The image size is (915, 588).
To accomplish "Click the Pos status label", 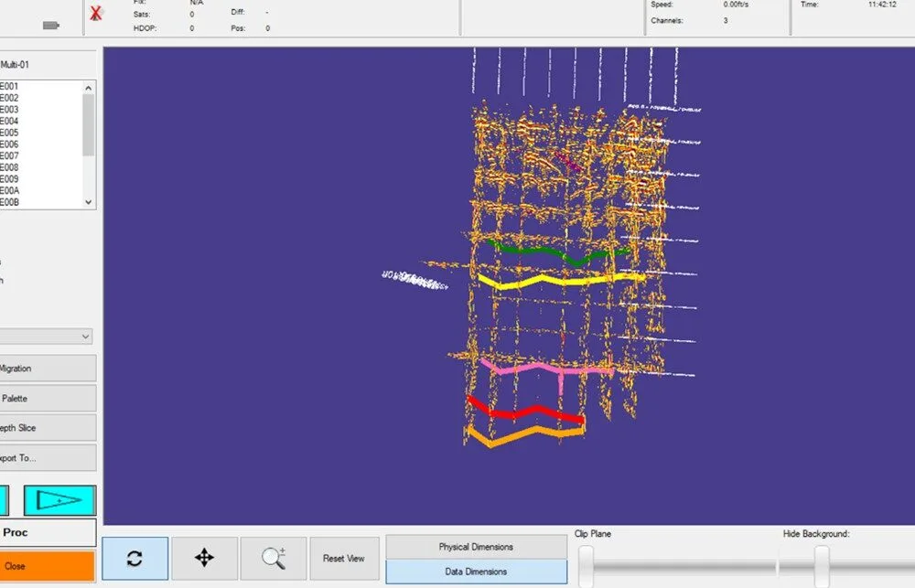I will 238,28.
